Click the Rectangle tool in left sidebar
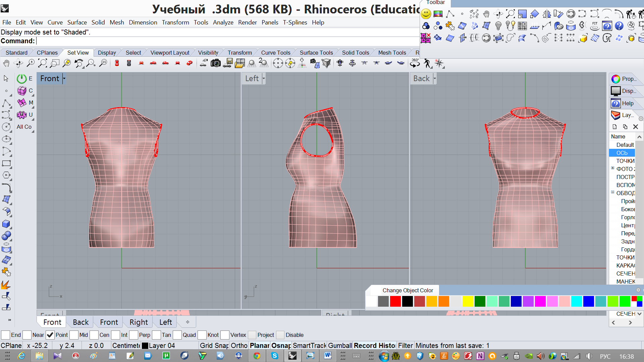644x362 pixels. [6, 164]
